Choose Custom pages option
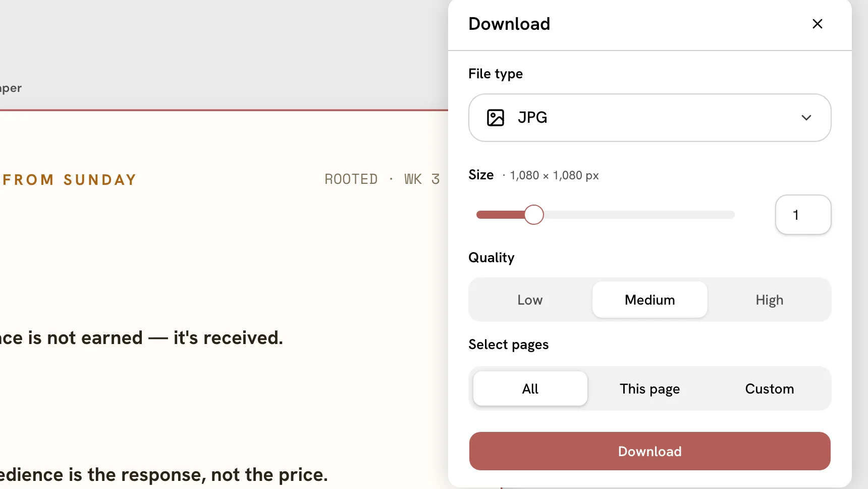This screenshot has width=868, height=489. [769, 388]
